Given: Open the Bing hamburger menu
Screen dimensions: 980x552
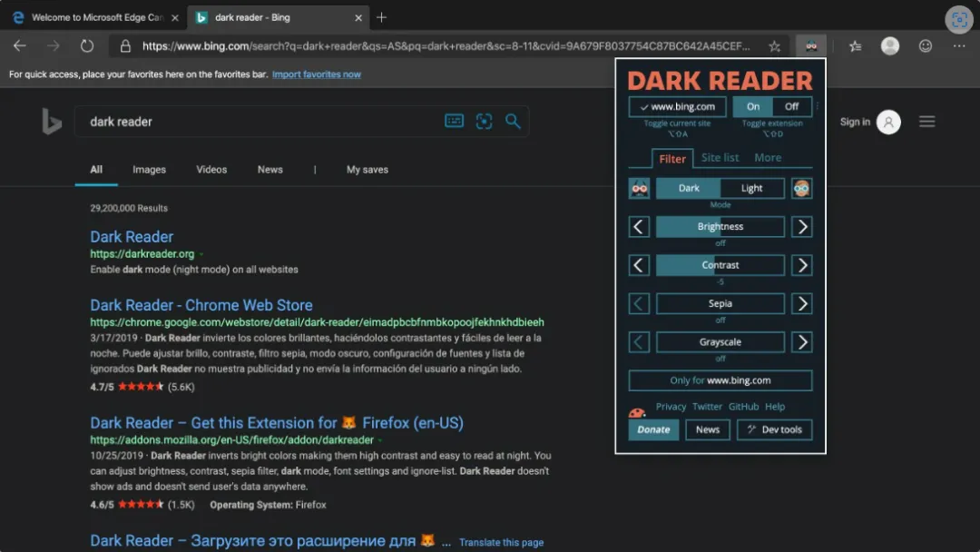Looking at the screenshot, I should click(x=926, y=122).
